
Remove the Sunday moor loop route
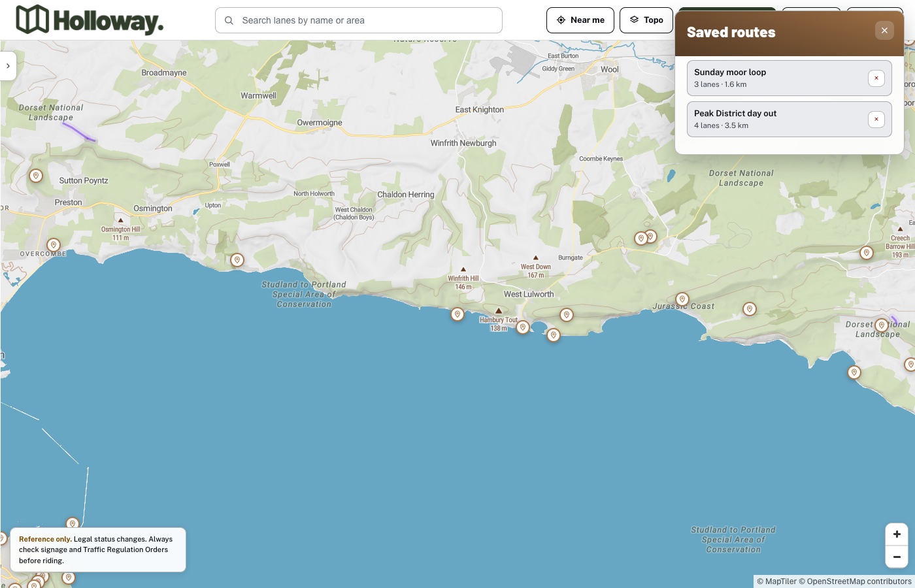click(x=876, y=78)
